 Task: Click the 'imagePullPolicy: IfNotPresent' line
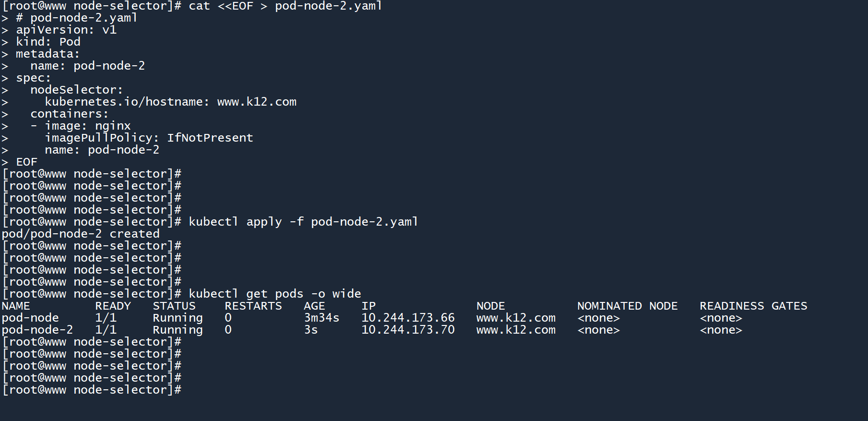[x=149, y=138]
